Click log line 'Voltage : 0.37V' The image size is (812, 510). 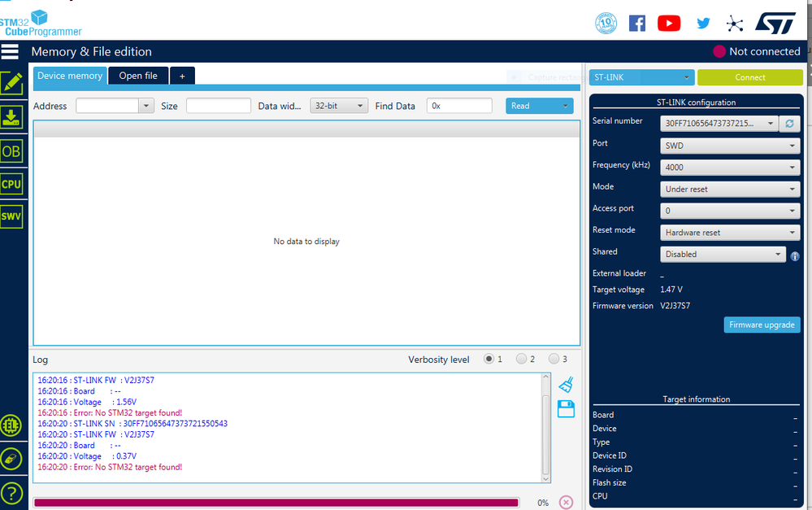pyautogui.click(x=87, y=456)
